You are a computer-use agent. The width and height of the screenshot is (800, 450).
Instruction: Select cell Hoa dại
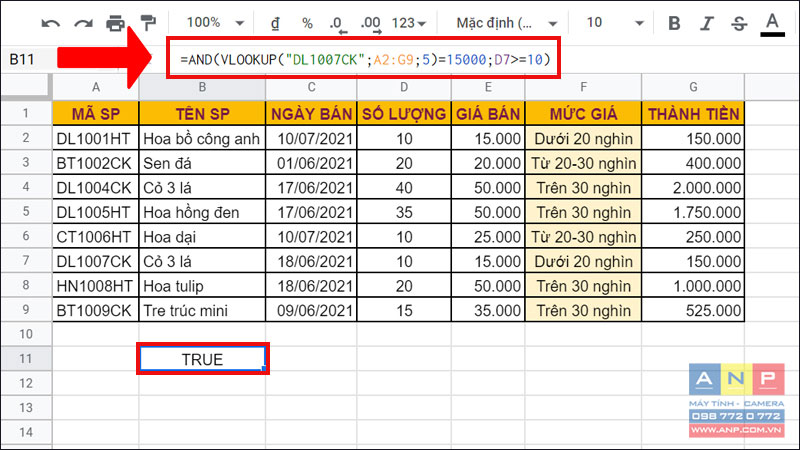pyautogui.click(x=203, y=236)
